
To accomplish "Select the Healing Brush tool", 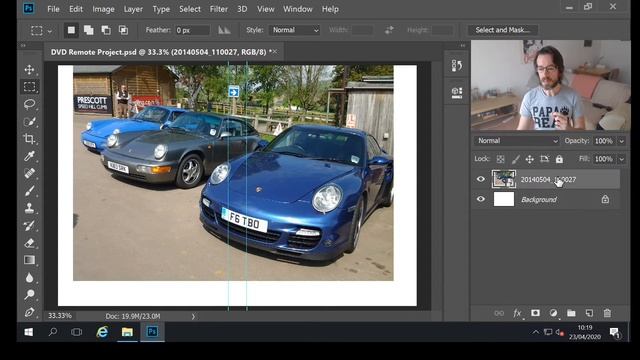I will [29, 173].
